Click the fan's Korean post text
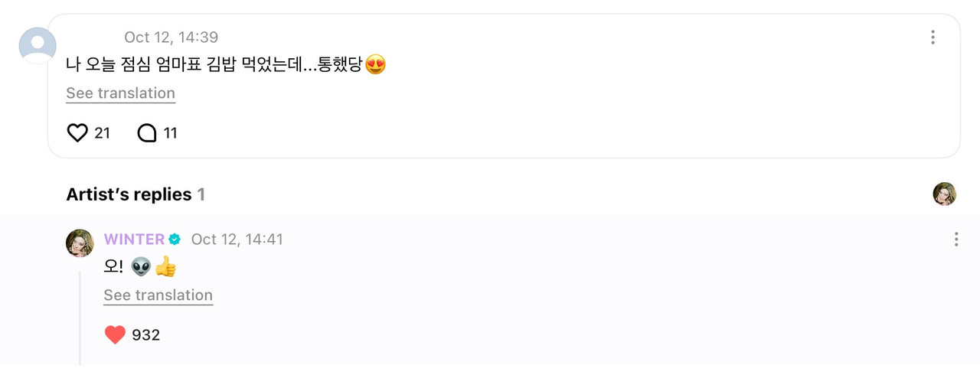Image resolution: width=980 pixels, height=375 pixels. pyautogui.click(x=226, y=65)
